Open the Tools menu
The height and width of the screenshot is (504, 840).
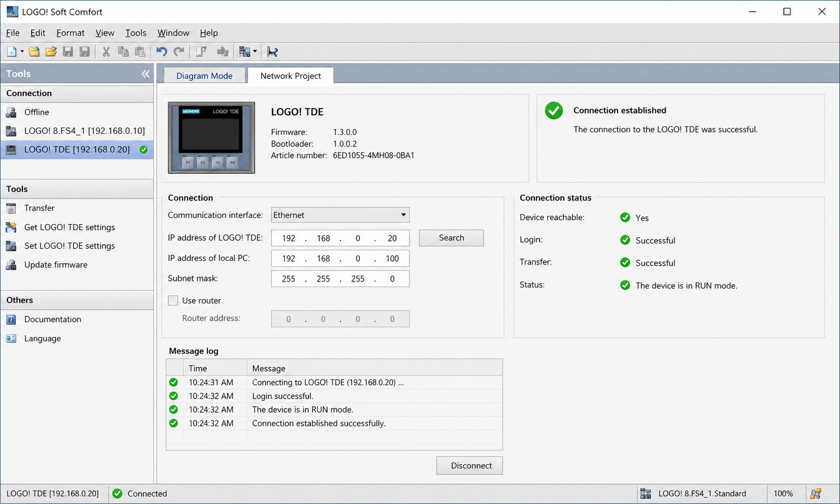click(136, 33)
